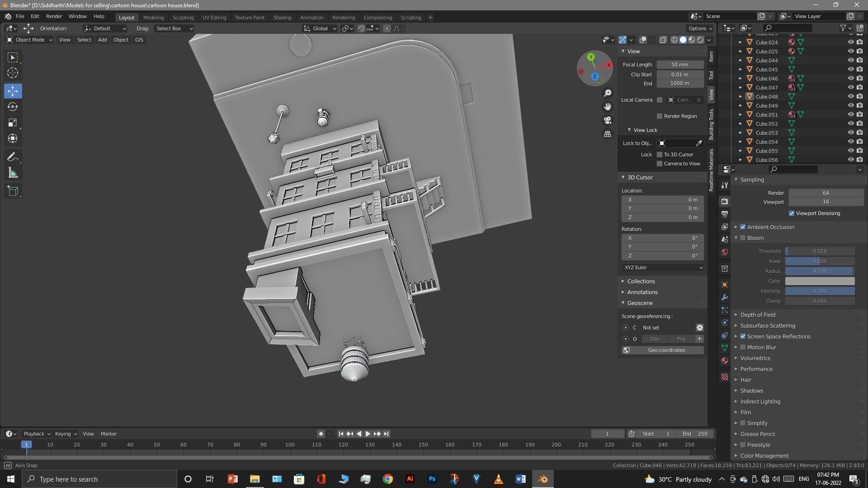The image size is (868, 488).
Task: Open the World properties globe icon
Action: 725,252
